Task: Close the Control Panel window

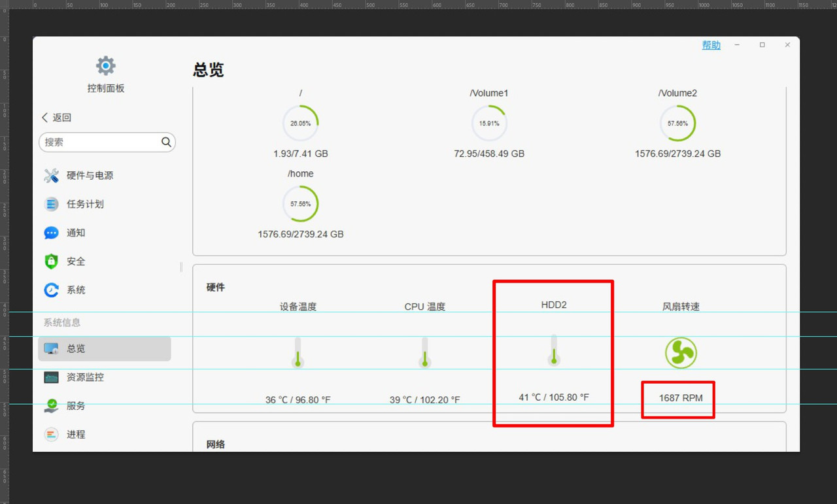Action: pyautogui.click(x=787, y=45)
